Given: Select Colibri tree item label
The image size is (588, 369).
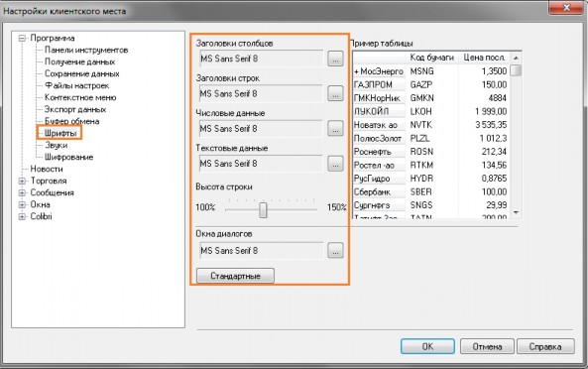Looking at the screenshot, I should [x=42, y=217].
